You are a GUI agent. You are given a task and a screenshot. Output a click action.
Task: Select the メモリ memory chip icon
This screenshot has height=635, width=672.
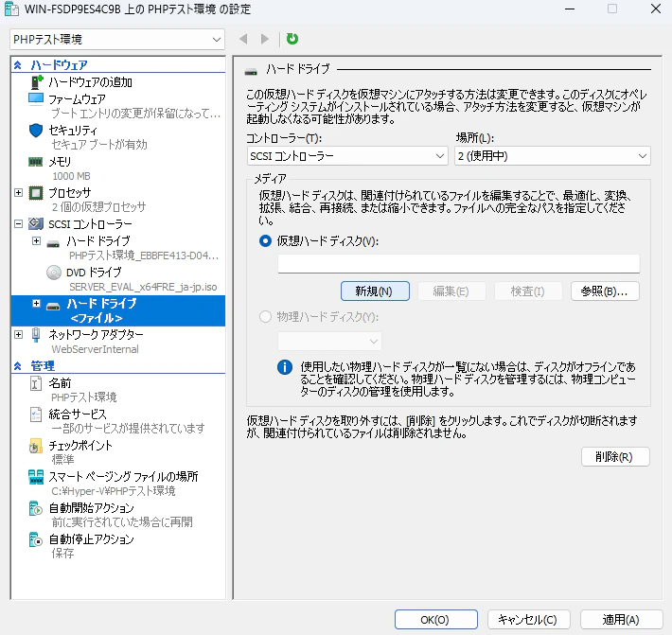[36, 162]
